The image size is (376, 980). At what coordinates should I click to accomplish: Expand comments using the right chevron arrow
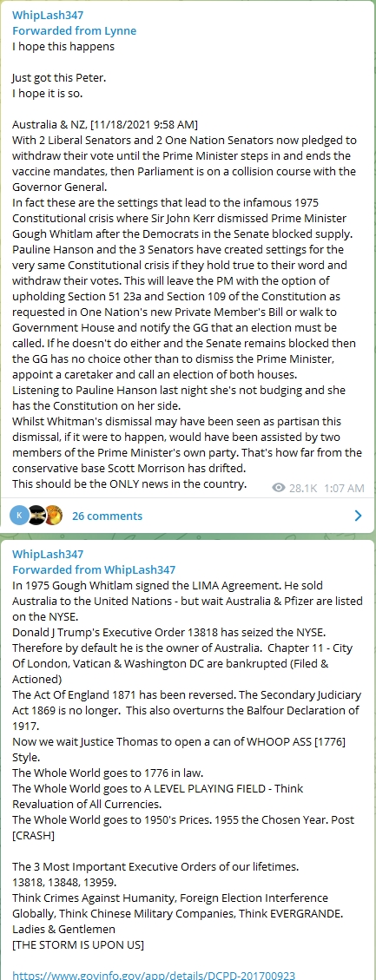tap(358, 516)
